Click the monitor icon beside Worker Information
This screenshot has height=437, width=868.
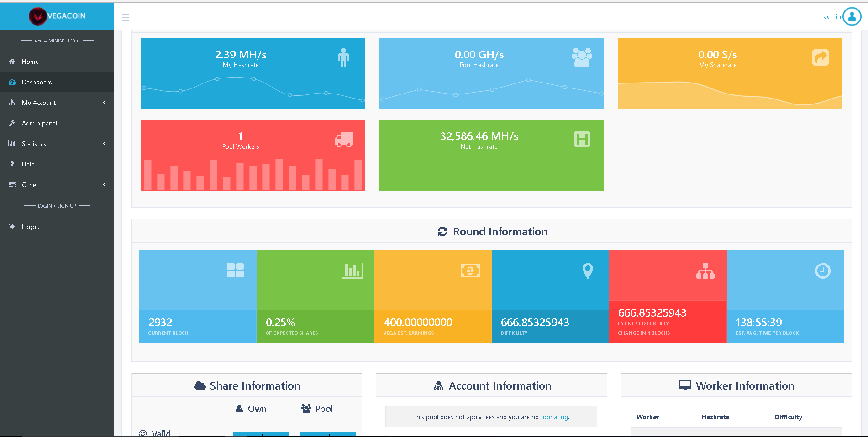click(x=685, y=385)
